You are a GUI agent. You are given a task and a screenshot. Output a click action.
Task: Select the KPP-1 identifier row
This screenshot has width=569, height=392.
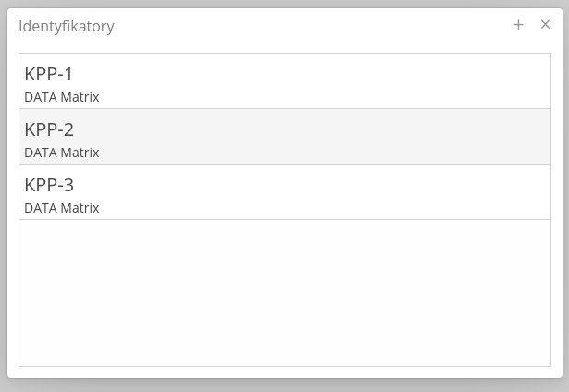click(285, 81)
